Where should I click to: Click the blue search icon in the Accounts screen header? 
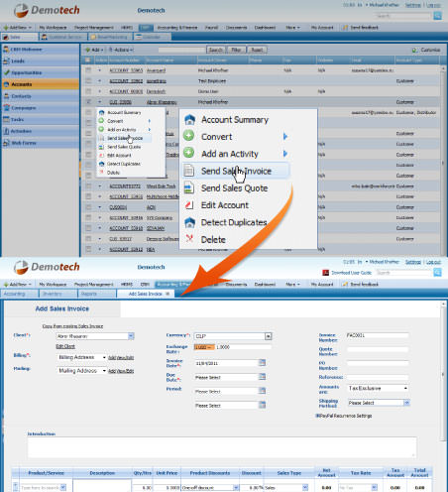pos(437,16)
